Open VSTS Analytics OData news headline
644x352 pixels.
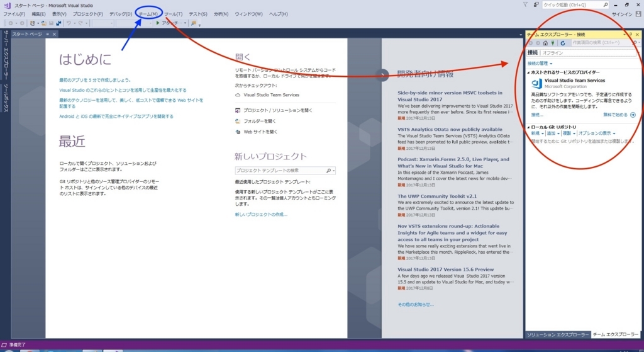pos(450,130)
